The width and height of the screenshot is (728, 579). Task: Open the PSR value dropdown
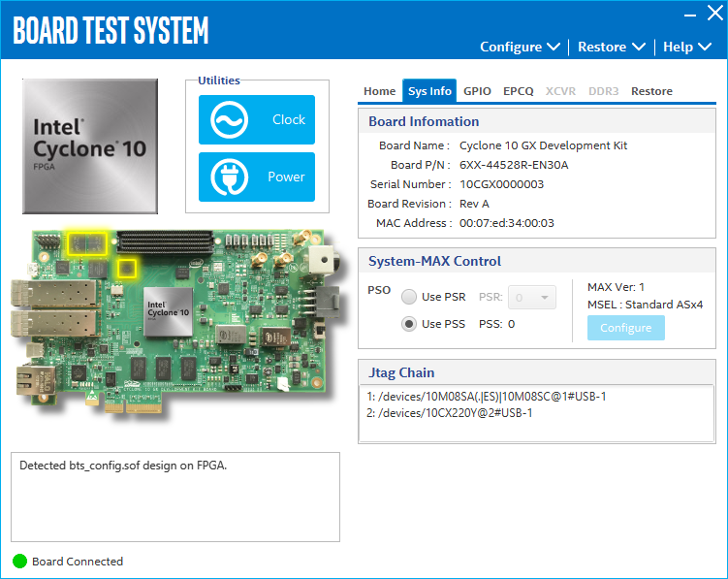(x=532, y=297)
